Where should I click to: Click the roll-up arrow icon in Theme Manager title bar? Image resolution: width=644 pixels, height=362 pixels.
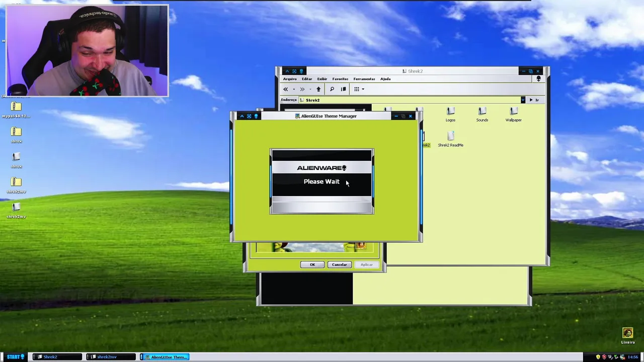(x=242, y=116)
